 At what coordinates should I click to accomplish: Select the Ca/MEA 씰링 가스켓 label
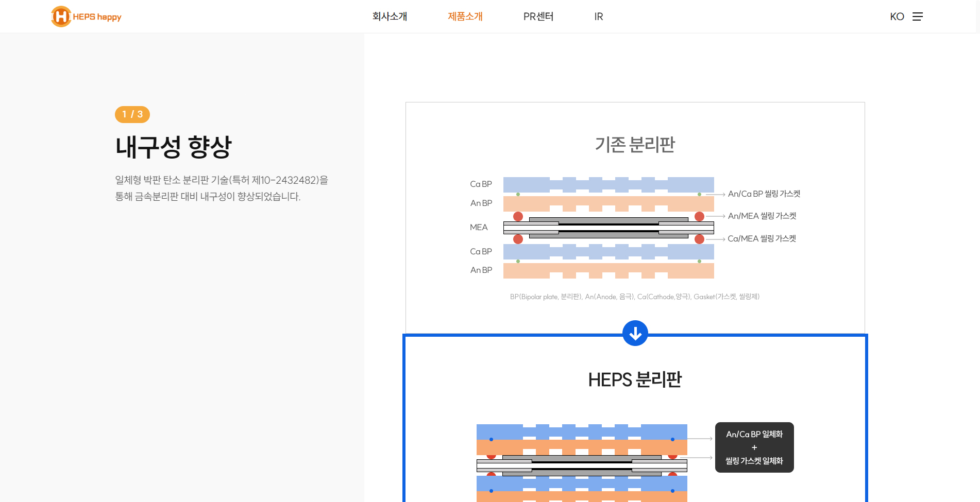point(762,239)
